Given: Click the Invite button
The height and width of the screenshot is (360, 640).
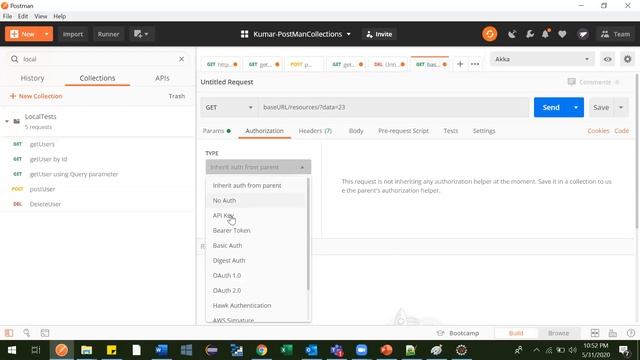Looking at the screenshot, I should [379, 34].
